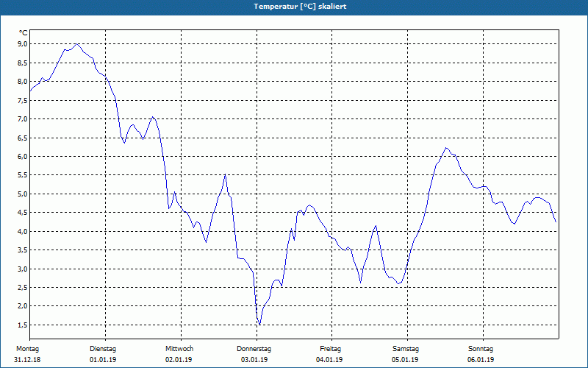Click the 5,0 y-axis value

tap(23, 194)
